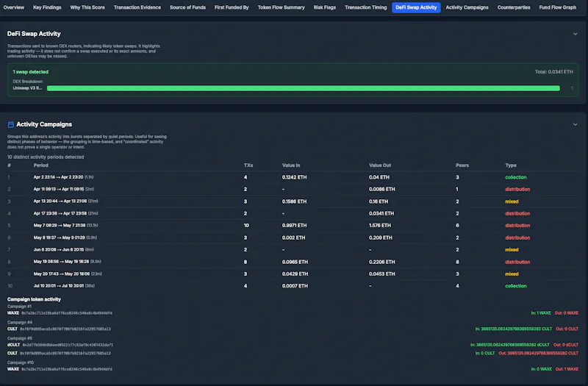
Task: Click the '1.576 ETH' value out cell
Action: click(x=380, y=226)
